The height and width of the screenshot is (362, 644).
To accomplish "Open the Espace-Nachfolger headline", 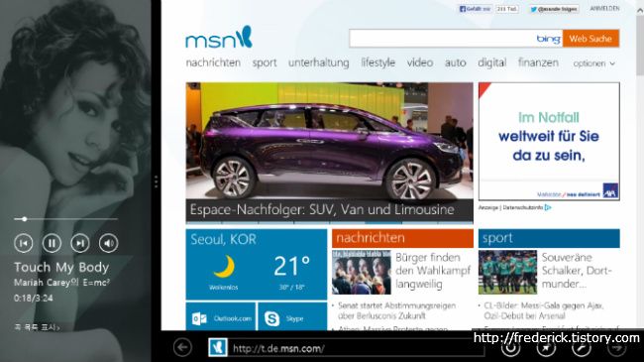I will (x=322, y=210).
